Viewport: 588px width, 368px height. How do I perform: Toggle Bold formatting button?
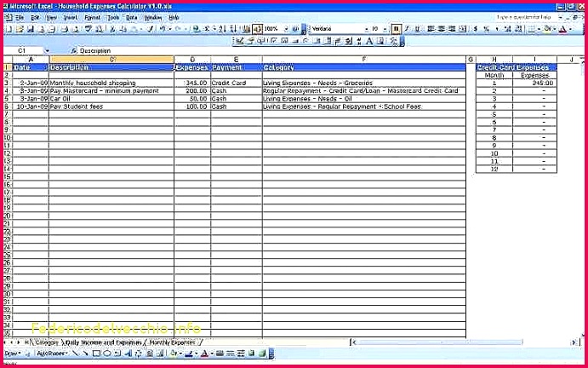tap(397, 29)
